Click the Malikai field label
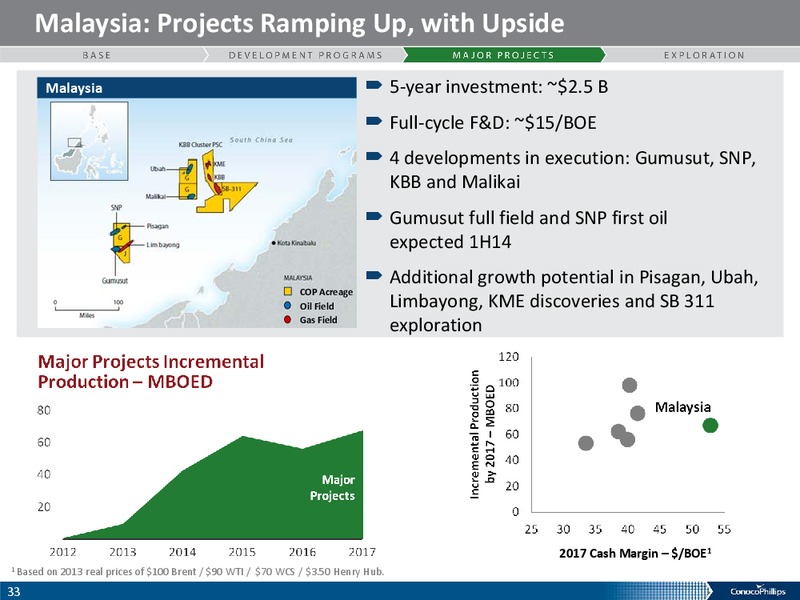The height and width of the screenshot is (600, 800). point(155,196)
